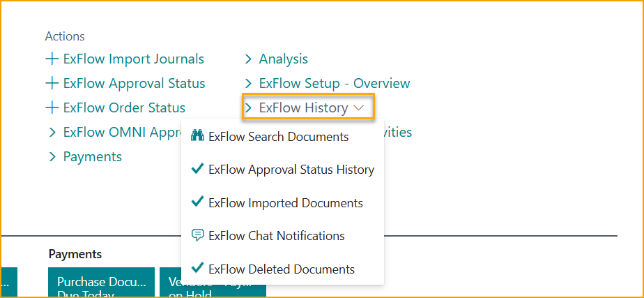644x298 pixels.
Task: Open ExFlow Chat Notifications menu item
Action: coord(277,236)
